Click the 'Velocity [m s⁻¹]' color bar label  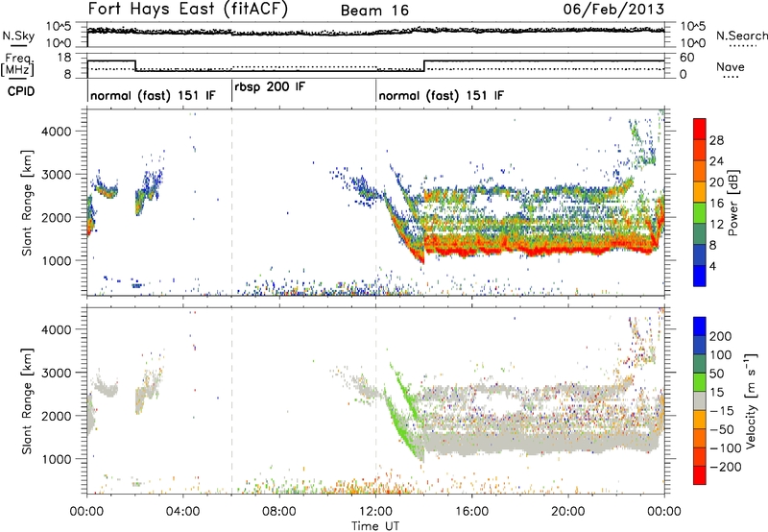pos(750,400)
